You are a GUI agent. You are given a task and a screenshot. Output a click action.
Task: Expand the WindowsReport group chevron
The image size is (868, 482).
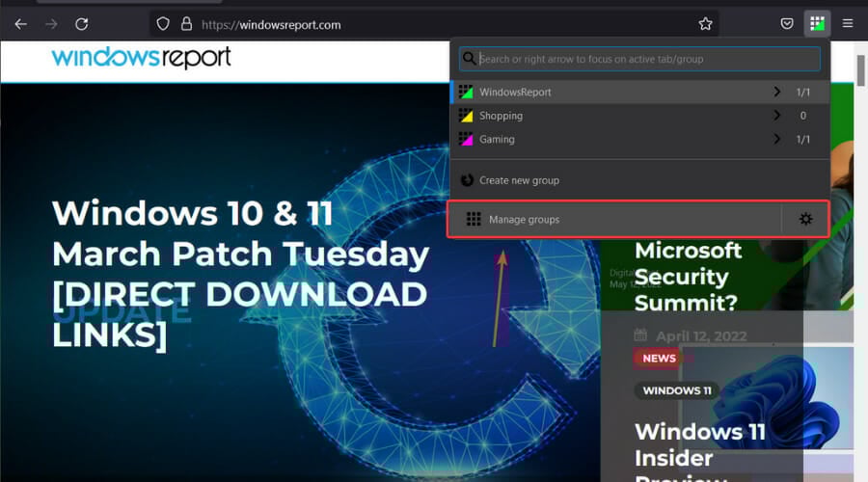[776, 92]
